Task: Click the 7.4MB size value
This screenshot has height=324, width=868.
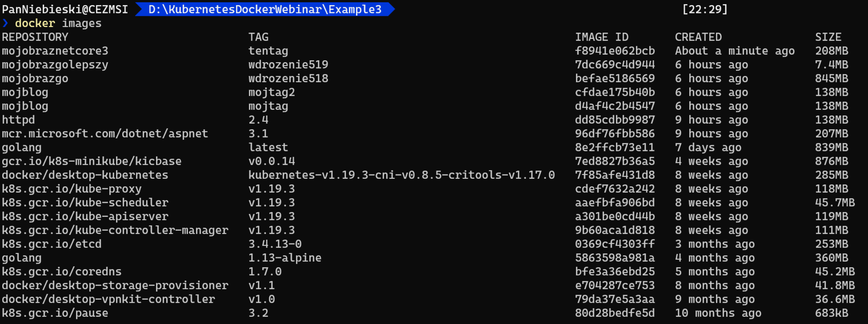Action: 832,64
